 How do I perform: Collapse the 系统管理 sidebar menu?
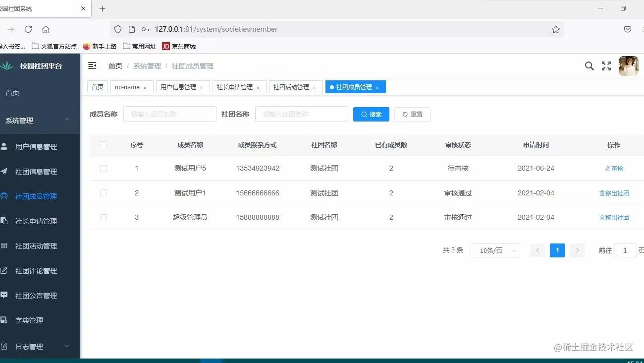coord(40,121)
